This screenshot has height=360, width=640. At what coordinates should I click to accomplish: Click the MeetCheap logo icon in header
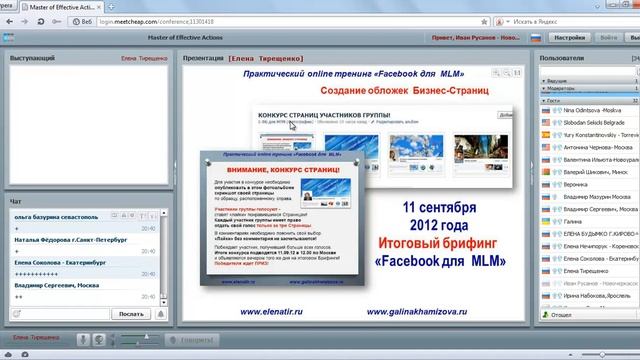[8, 38]
